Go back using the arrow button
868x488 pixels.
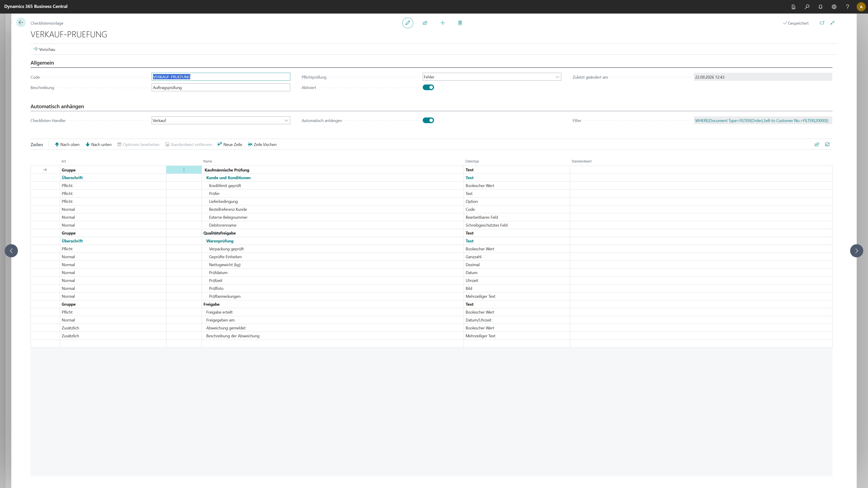pyautogui.click(x=21, y=23)
